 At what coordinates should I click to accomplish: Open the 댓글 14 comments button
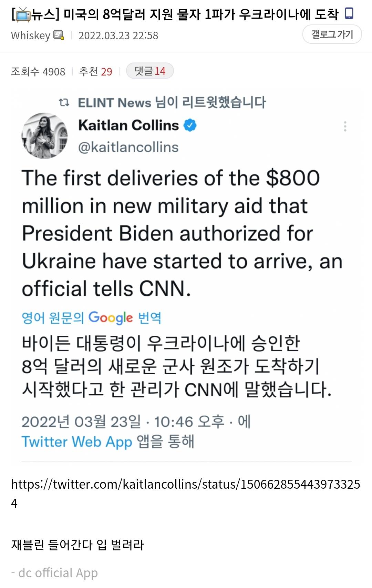tap(150, 71)
